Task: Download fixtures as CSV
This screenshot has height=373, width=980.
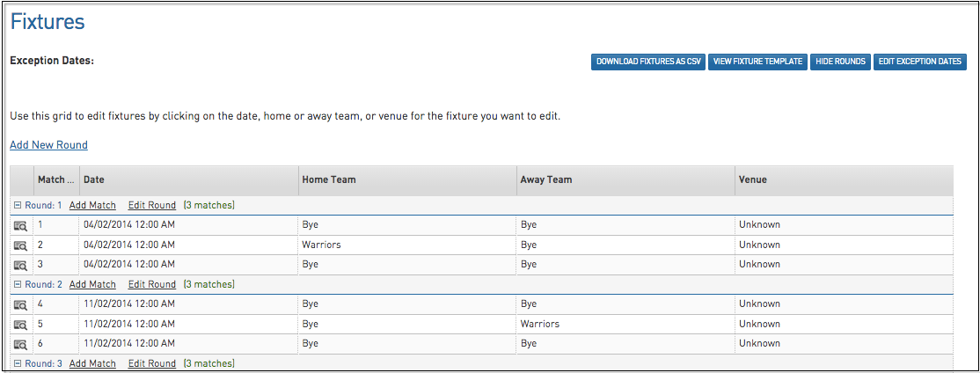Action: 648,62
